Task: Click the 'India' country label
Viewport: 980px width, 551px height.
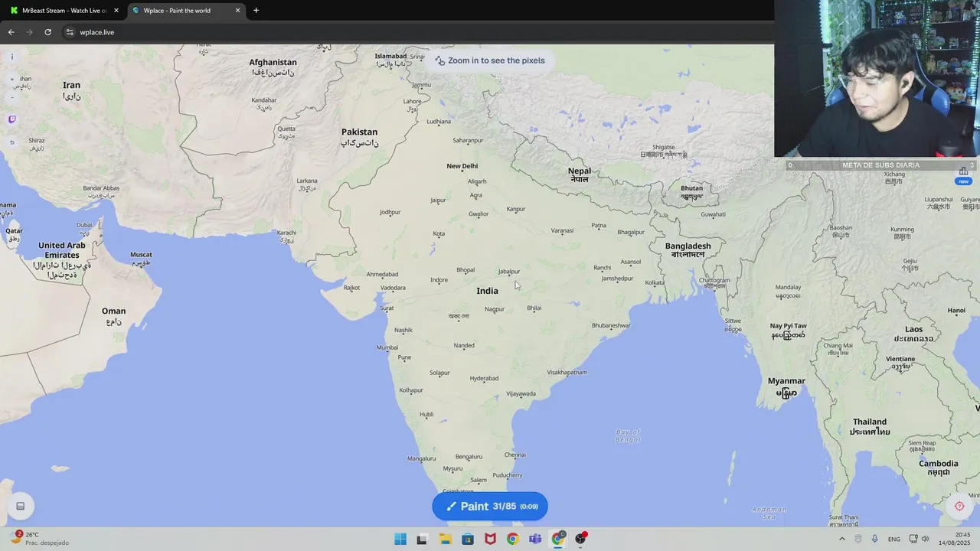Action: pyautogui.click(x=487, y=291)
